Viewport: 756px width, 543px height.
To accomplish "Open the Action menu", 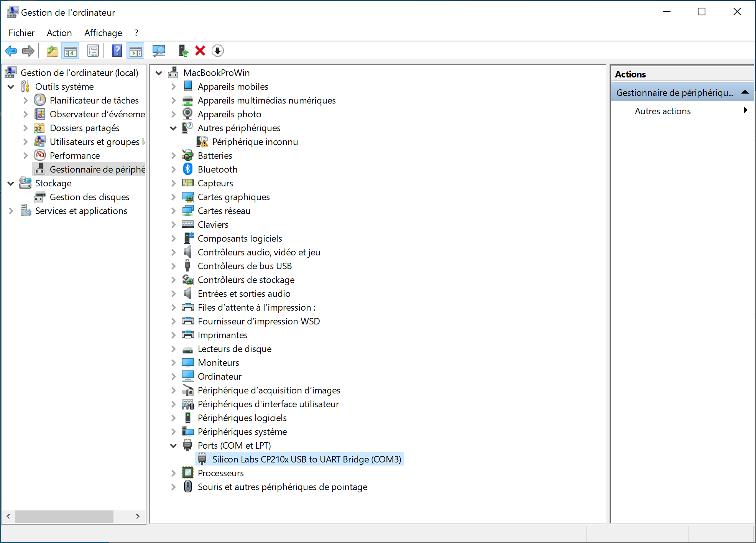I will (59, 33).
